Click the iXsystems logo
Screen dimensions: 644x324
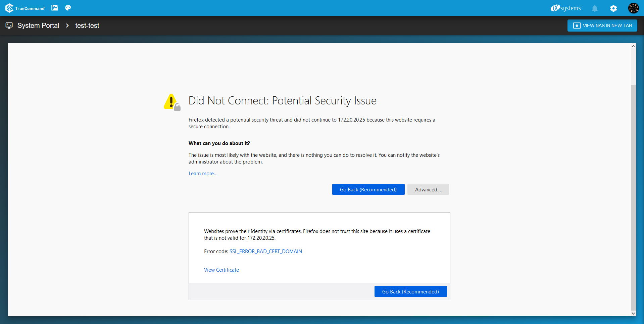coord(565,8)
